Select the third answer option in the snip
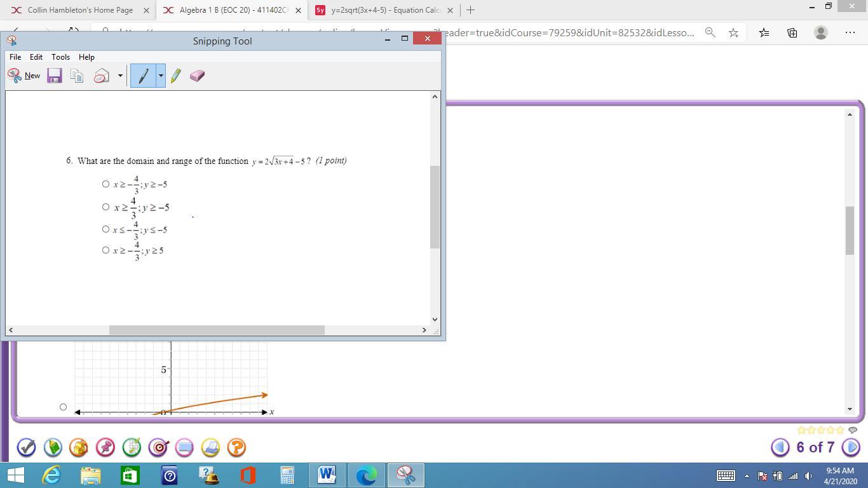 click(105, 229)
